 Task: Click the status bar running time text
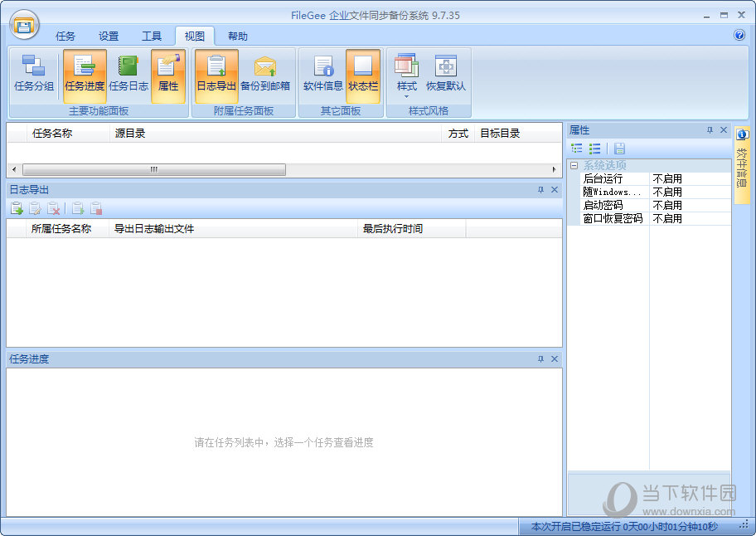pyautogui.click(x=624, y=527)
